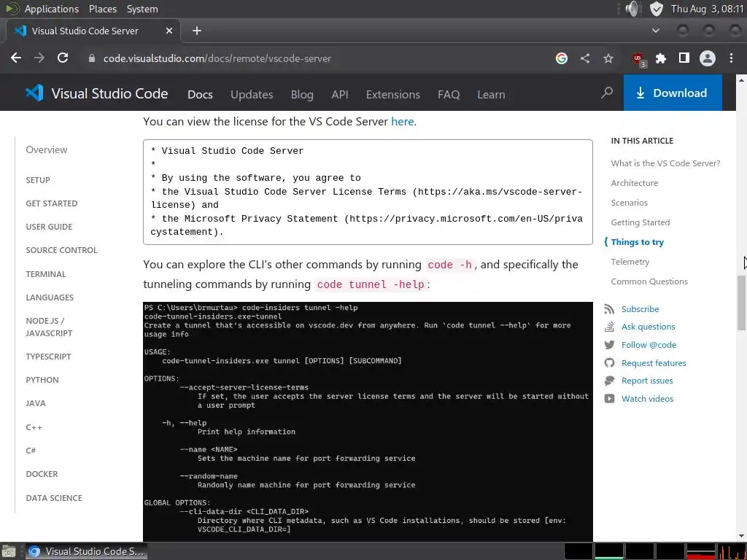The image size is (747, 560).
Task: Click the blue Download button
Action: 673,93
